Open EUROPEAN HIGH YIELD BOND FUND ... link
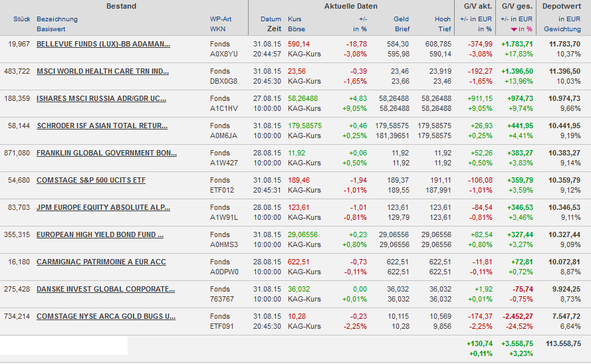The height and width of the screenshot is (364, 591). [100, 234]
